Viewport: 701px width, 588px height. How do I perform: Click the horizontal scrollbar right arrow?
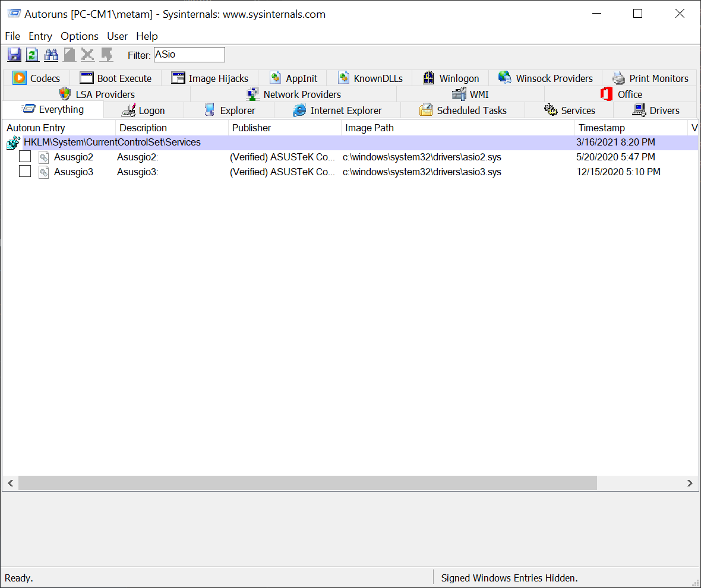coord(690,483)
